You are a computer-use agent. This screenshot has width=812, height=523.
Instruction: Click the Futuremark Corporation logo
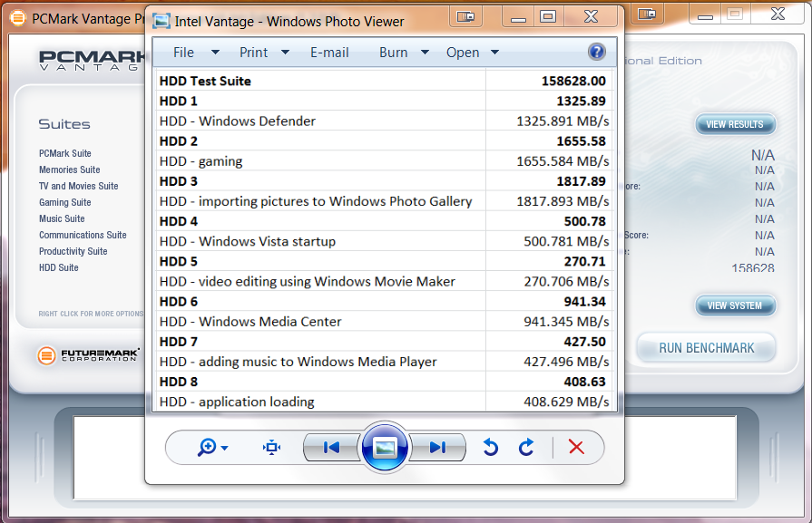87,355
